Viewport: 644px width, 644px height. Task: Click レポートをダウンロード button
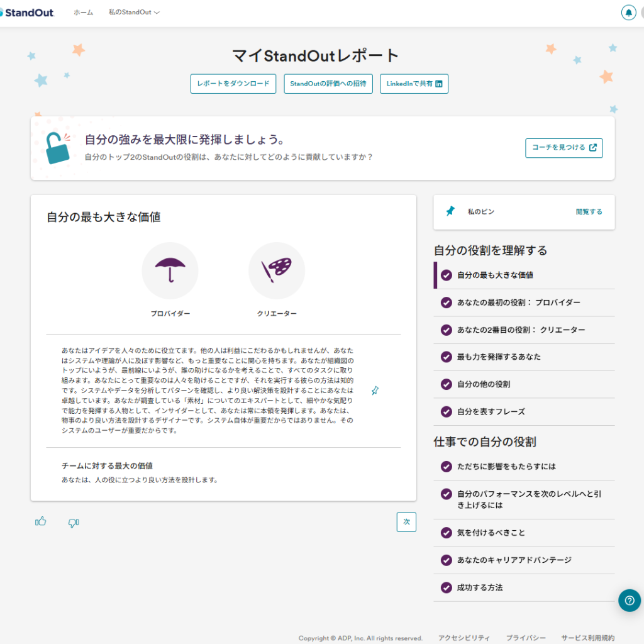233,84
